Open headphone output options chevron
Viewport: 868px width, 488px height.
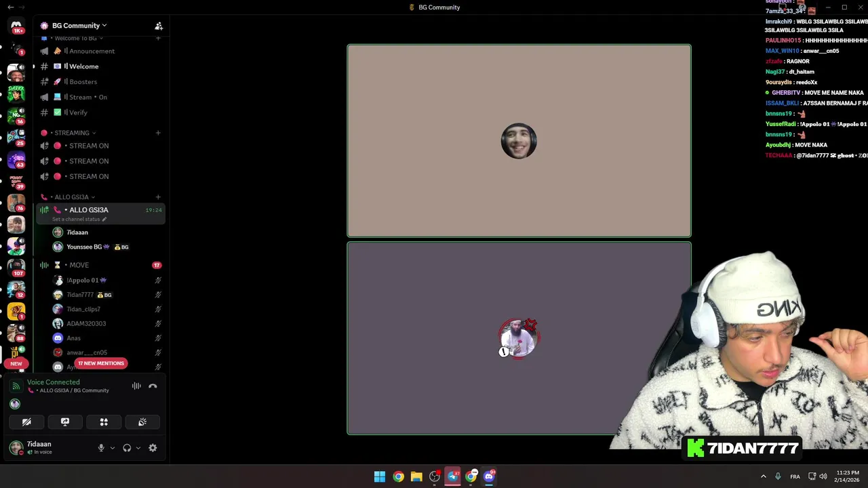[138, 448]
